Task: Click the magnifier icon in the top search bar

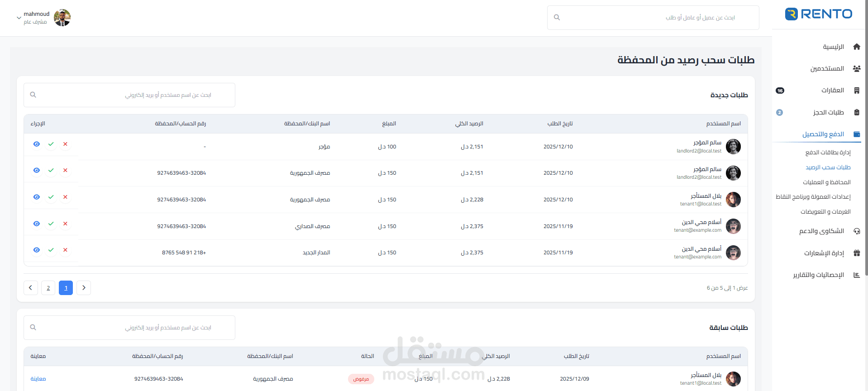Action: click(x=557, y=18)
